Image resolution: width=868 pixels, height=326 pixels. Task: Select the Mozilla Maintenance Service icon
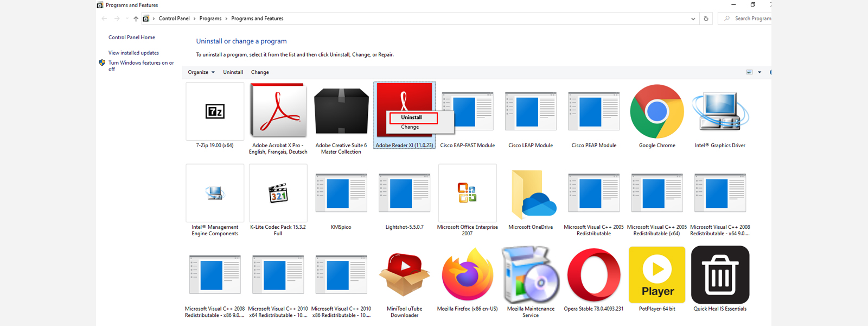(x=531, y=274)
